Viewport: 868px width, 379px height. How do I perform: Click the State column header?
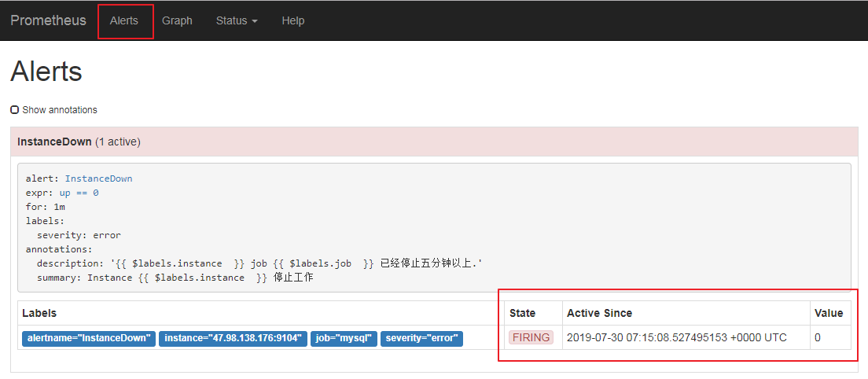pyautogui.click(x=522, y=313)
